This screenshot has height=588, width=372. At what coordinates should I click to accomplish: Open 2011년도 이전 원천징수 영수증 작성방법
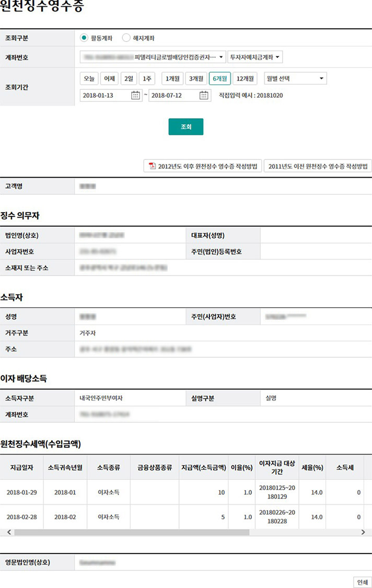(x=318, y=166)
